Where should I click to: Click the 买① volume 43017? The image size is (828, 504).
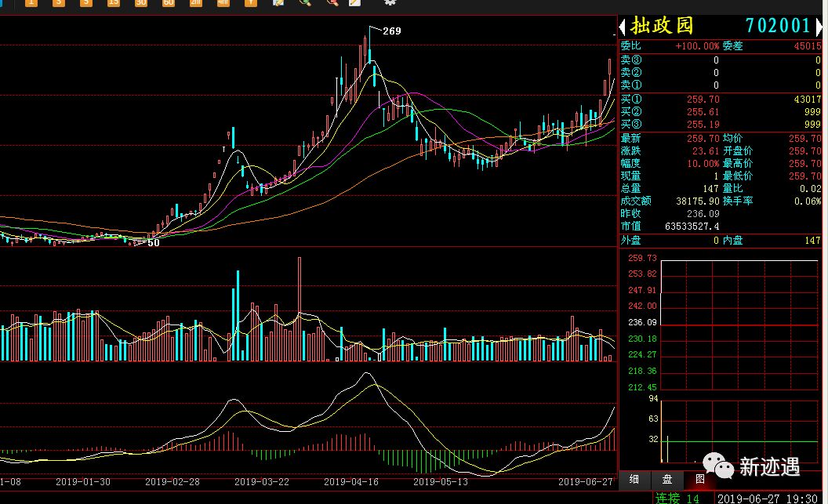pyautogui.click(x=808, y=100)
